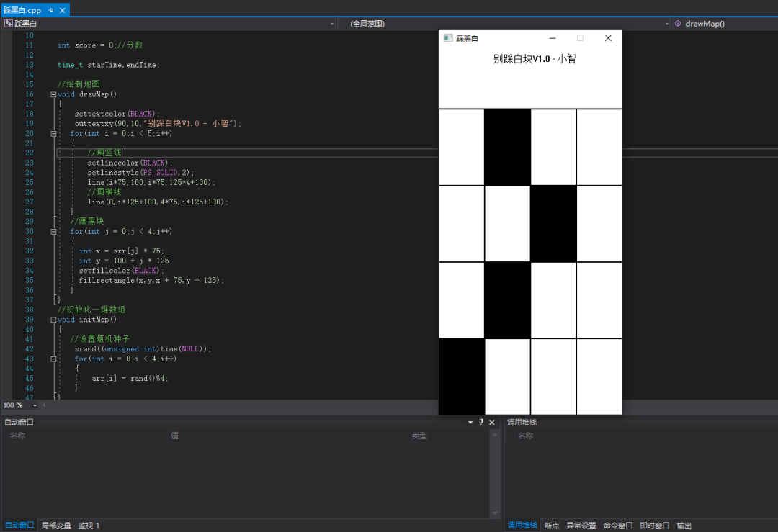
Task: Click the 值 column header in 自动窗口
Action: (174, 436)
